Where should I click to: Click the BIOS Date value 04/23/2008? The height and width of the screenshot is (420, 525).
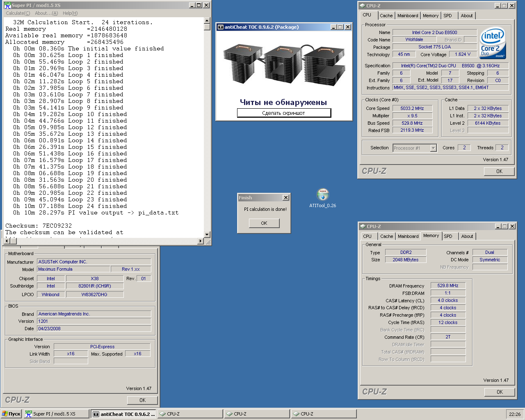click(94, 329)
